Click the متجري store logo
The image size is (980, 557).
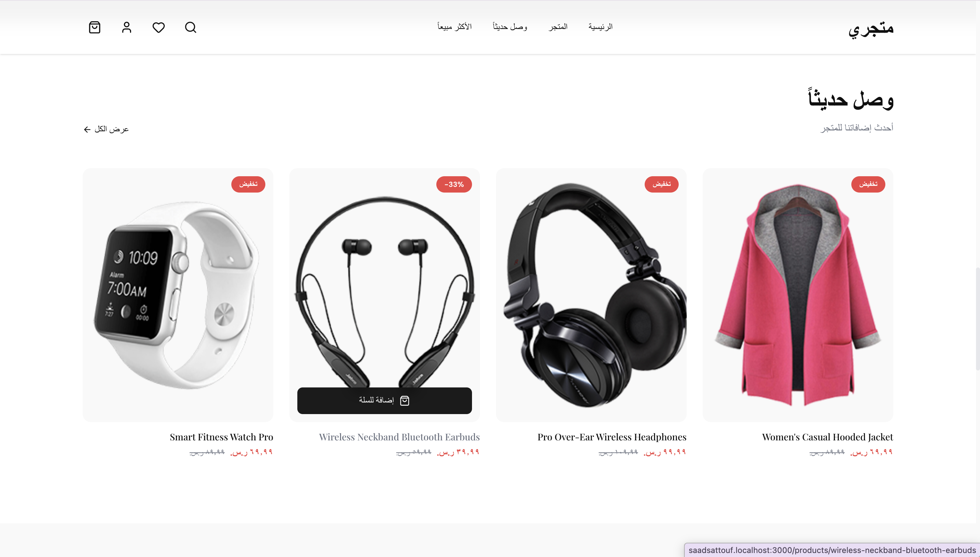click(x=871, y=28)
